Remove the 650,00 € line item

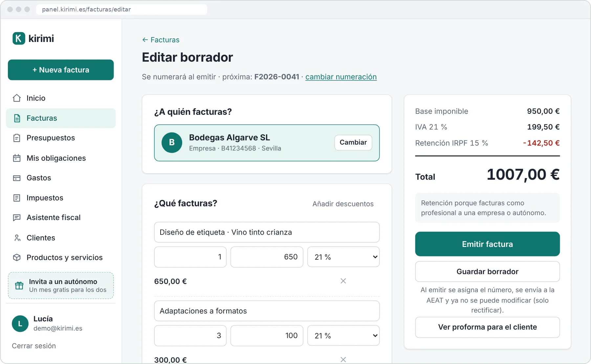[x=343, y=281]
